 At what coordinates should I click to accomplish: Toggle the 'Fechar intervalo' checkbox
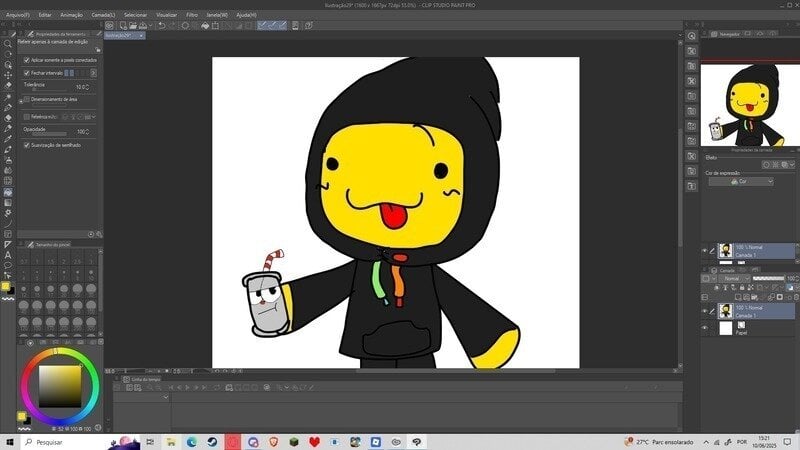coord(27,73)
